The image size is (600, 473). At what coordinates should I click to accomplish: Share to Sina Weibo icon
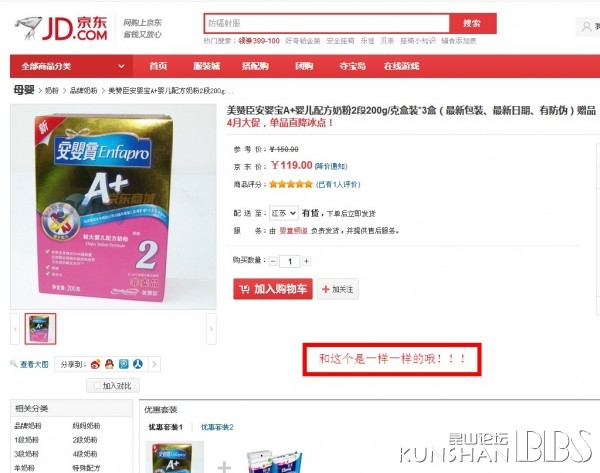(x=95, y=364)
